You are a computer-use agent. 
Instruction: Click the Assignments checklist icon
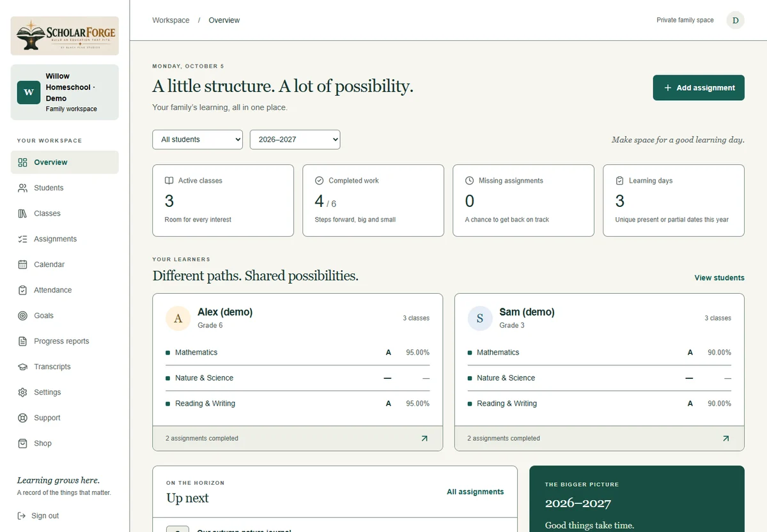point(23,239)
